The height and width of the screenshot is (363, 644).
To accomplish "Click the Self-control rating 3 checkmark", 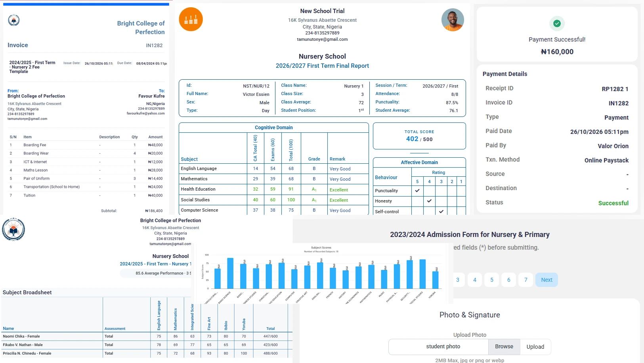I will 441,212.
